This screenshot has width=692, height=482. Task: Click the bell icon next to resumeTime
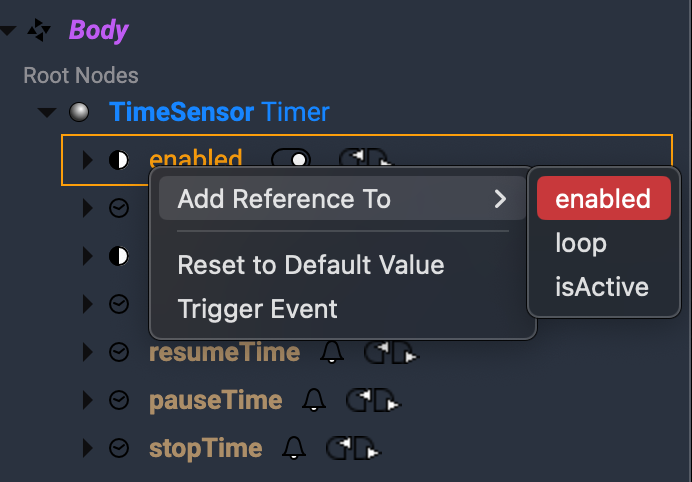[332, 352]
